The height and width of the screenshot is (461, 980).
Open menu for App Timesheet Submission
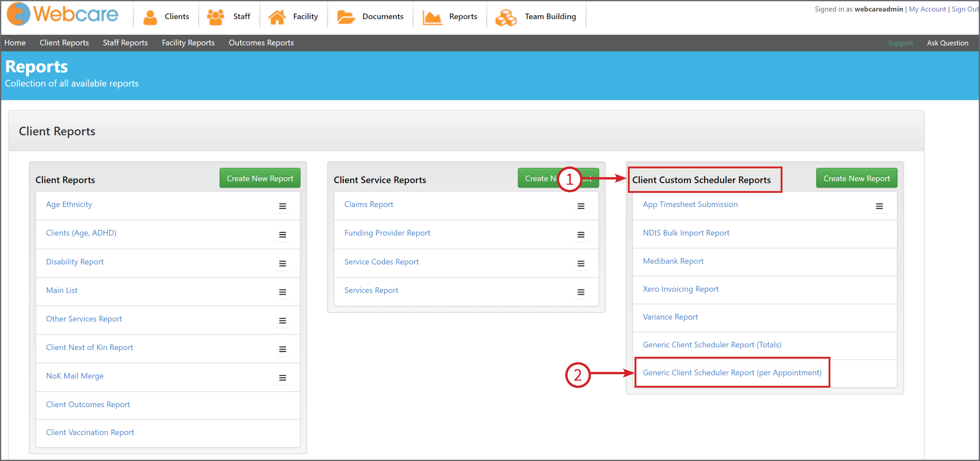coord(879,206)
